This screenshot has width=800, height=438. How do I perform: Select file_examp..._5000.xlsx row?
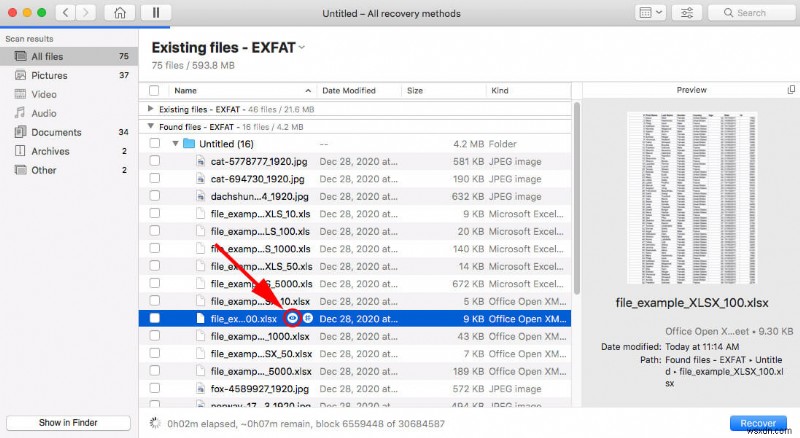click(355, 371)
